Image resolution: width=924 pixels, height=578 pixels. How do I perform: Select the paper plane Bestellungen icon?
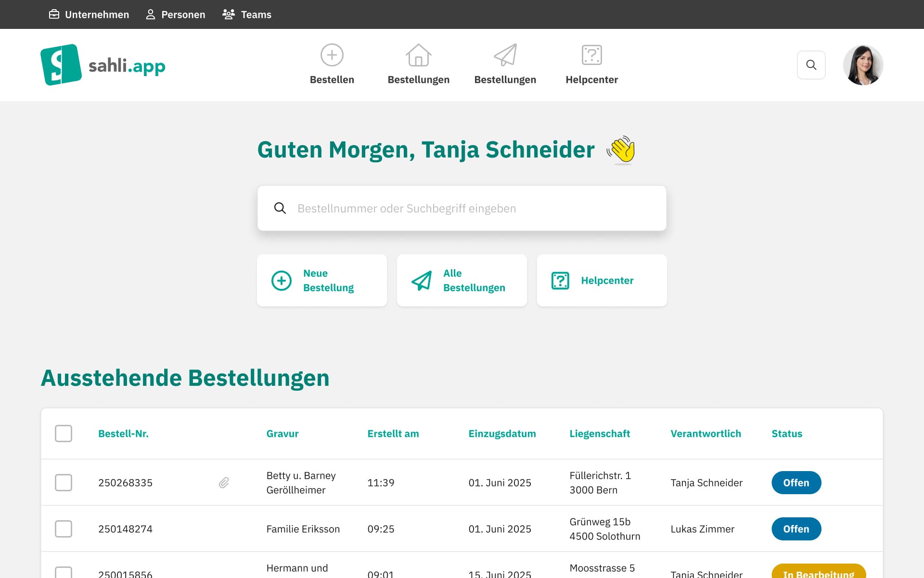point(505,55)
